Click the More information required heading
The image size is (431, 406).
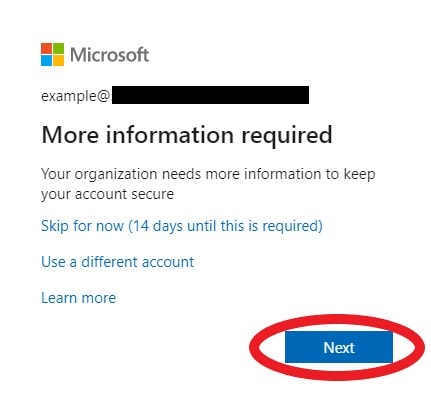click(x=187, y=135)
